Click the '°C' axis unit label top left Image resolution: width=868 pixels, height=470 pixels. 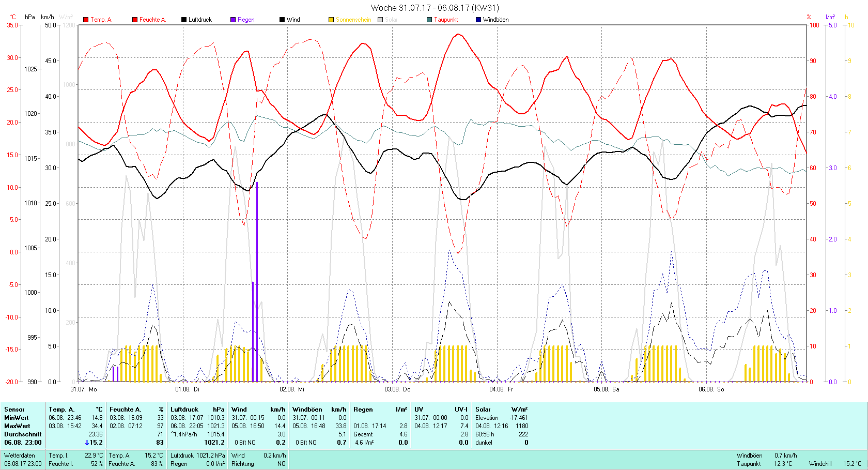point(13,17)
